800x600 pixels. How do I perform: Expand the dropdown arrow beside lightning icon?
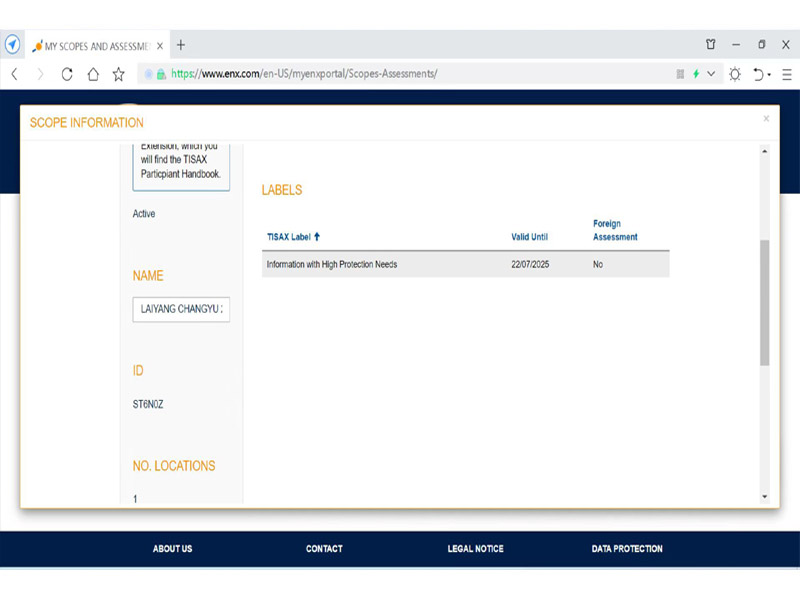(x=711, y=74)
